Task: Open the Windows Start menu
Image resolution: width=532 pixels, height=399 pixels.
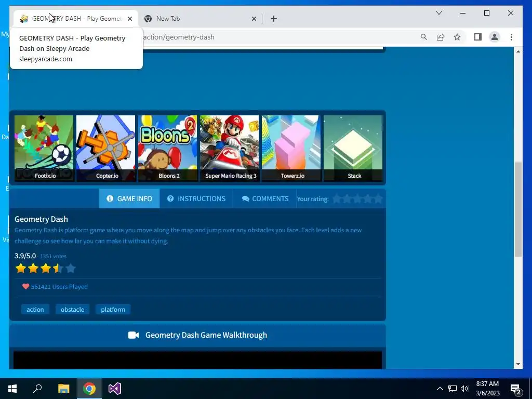Action: pos(12,389)
